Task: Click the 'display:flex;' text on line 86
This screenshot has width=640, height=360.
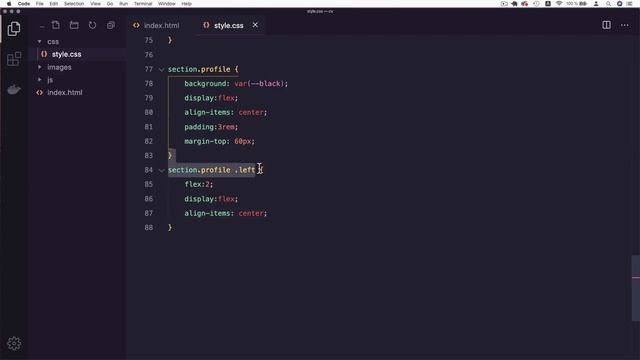Action: 211,199
